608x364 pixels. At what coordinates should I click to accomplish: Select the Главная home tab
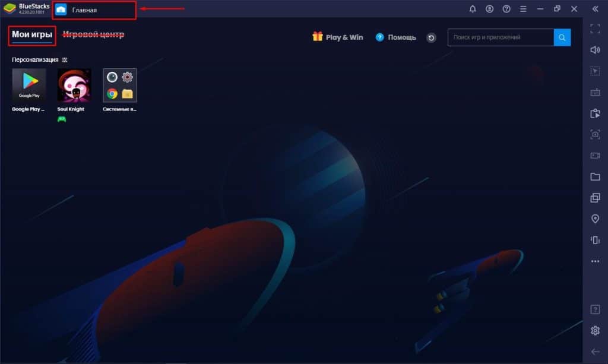94,10
